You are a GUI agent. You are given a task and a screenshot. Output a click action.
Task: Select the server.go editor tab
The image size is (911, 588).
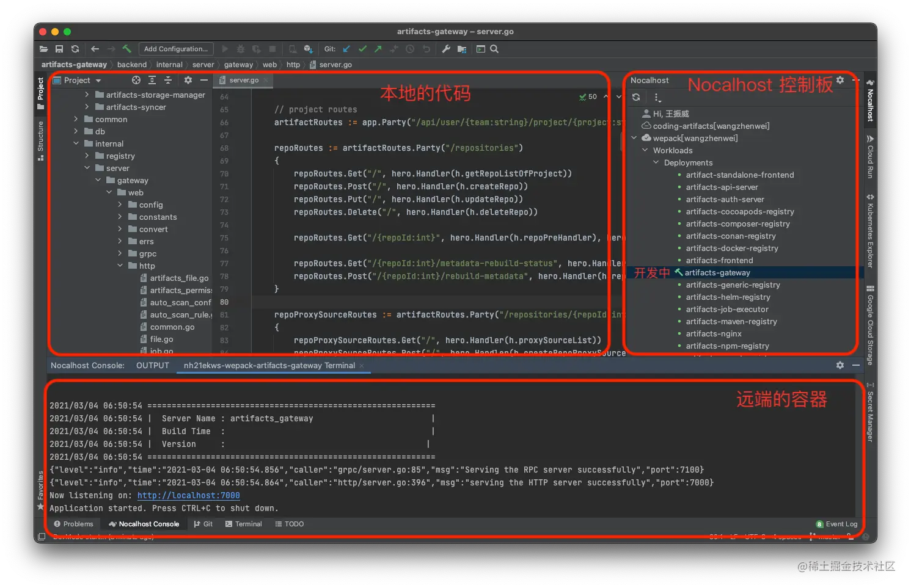[244, 80]
